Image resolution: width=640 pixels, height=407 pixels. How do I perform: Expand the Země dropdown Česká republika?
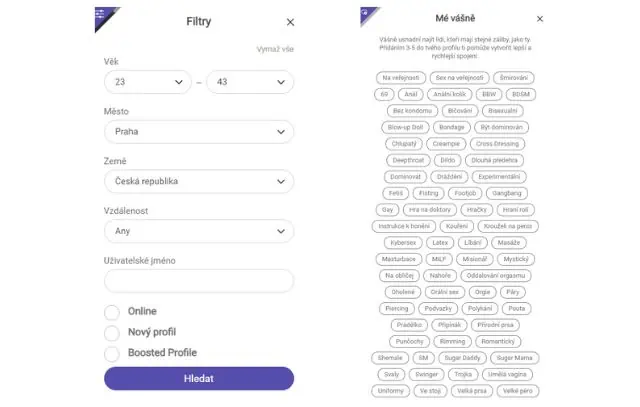(x=199, y=181)
